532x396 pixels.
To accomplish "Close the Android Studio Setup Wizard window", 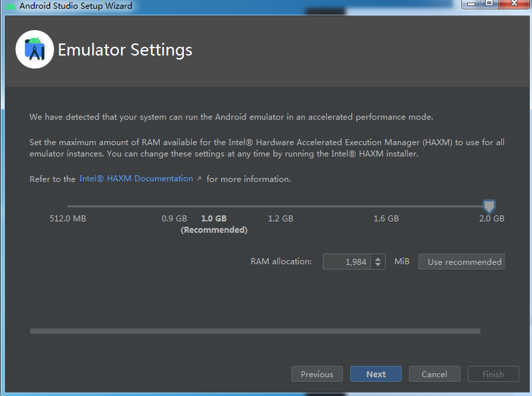I will [x=514, y=4].
